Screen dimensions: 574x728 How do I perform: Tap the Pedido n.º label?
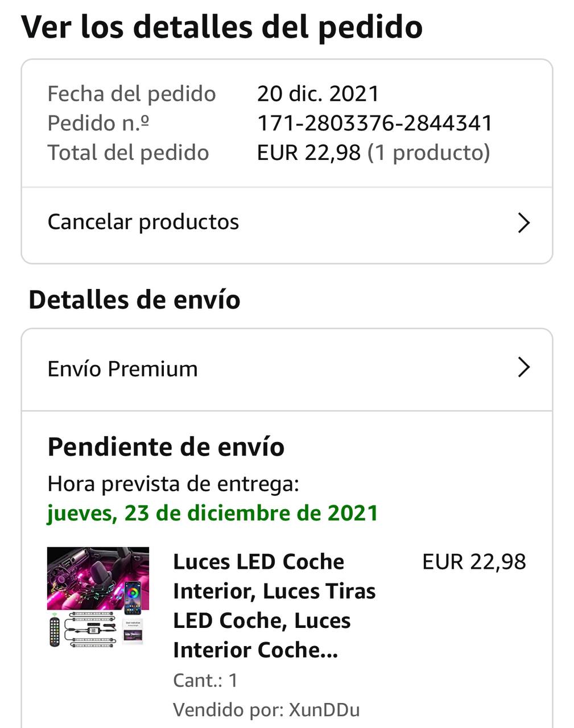click(98, 123)
